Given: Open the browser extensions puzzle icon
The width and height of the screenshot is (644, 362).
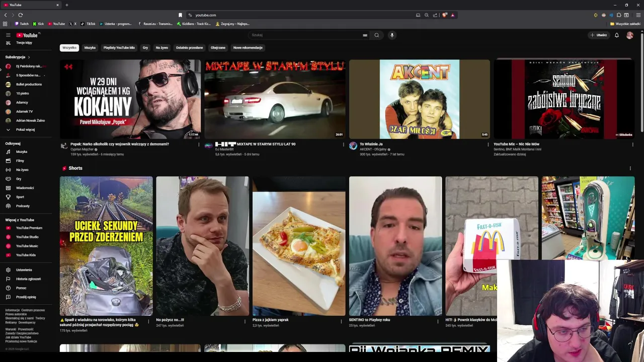Looking at the screenshot, I should (x=619, y=15).
